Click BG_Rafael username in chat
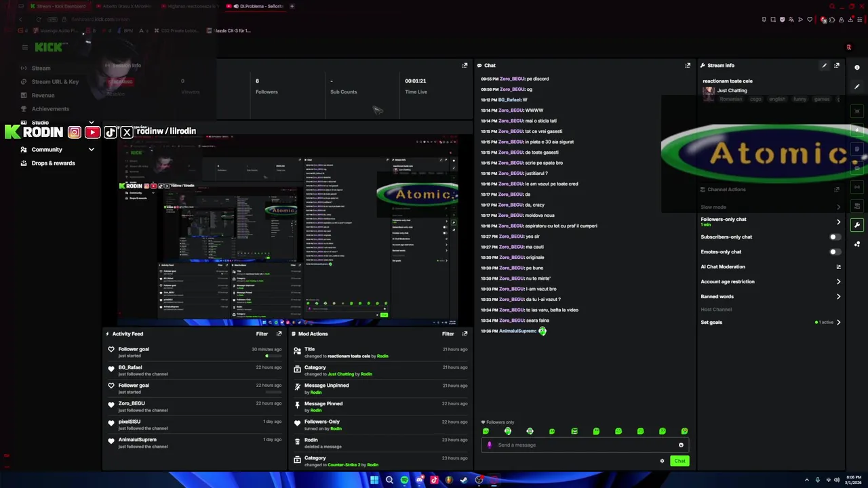 tap(509, 100)
